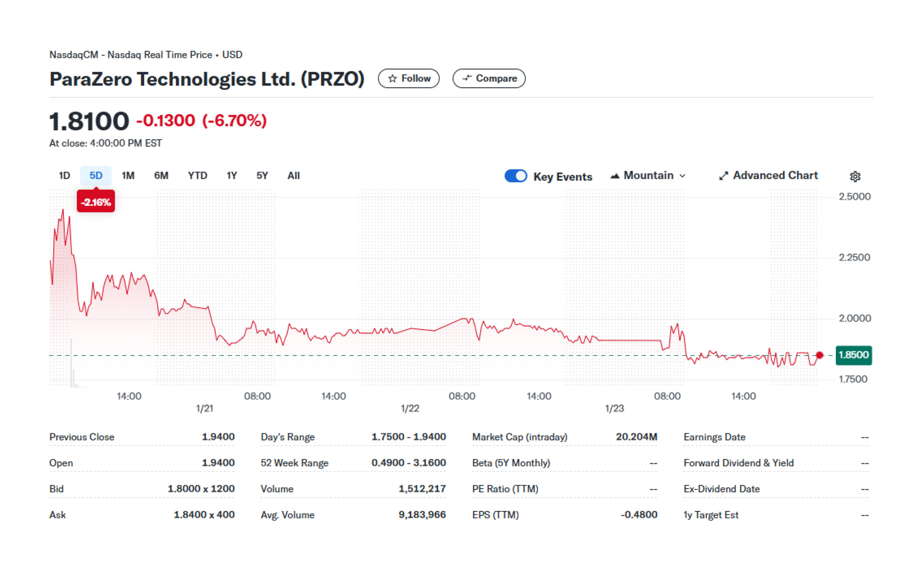Image resolution: width=924 pixels, height=570 pixels.
Task: Click Volume value 1,512,217
Action: click(422, 489)
